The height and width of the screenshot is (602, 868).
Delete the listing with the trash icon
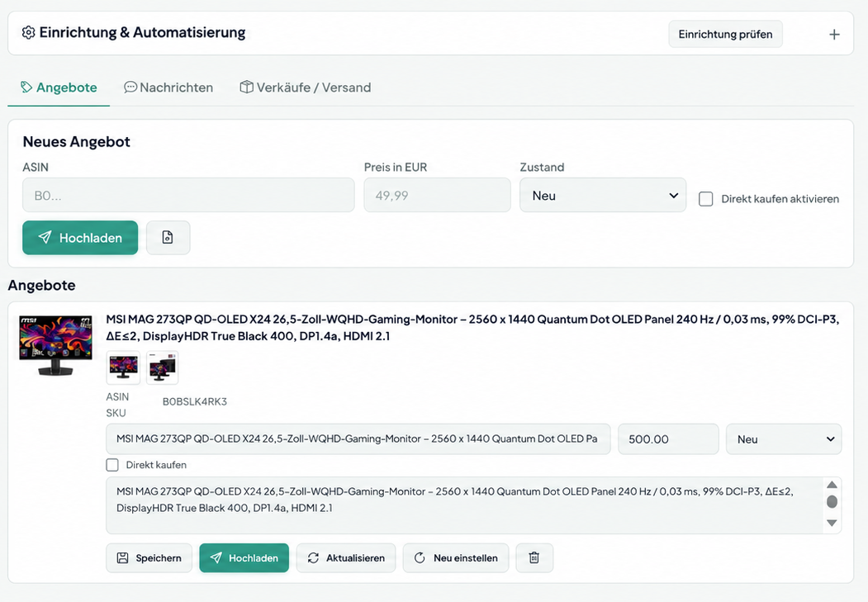[x=534, y=557]
